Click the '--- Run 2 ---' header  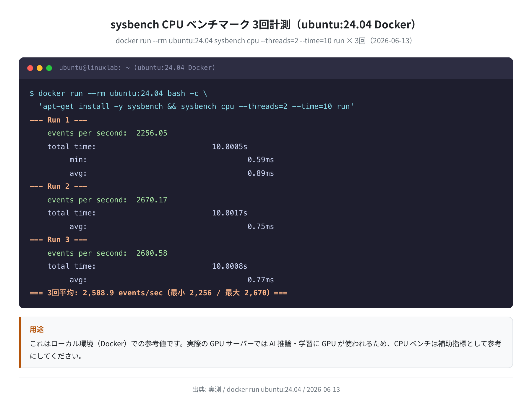(x=59, y=186)
